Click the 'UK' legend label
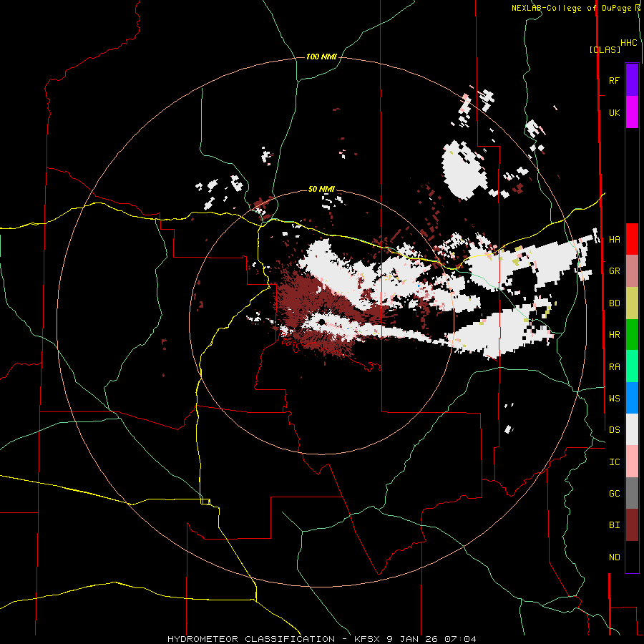Screen dimensions: 644x644 [x=614, y=113]
